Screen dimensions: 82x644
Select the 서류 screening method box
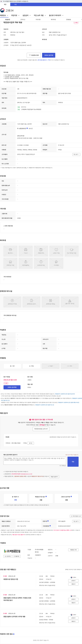click(12, 366)
